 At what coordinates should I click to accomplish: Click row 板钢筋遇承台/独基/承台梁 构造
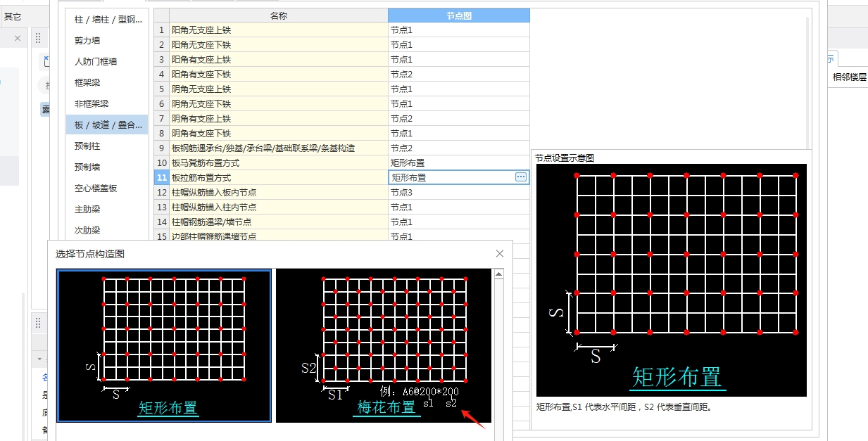279,148
